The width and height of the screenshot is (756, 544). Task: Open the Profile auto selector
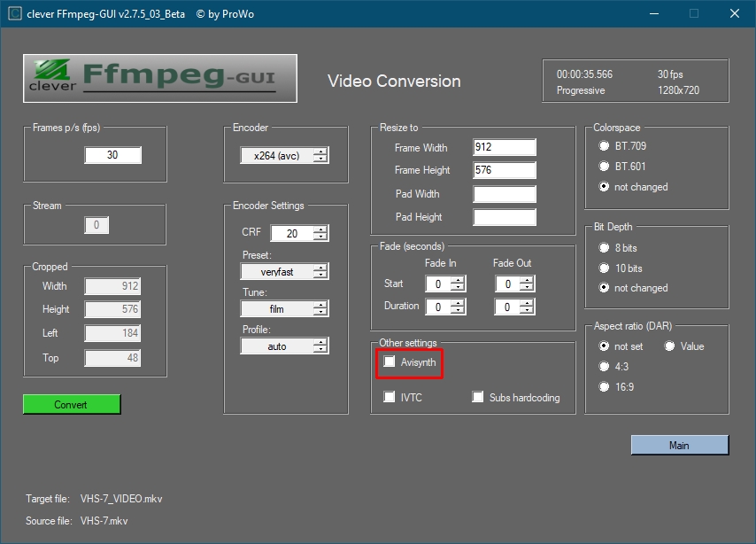tap(284, 346)
